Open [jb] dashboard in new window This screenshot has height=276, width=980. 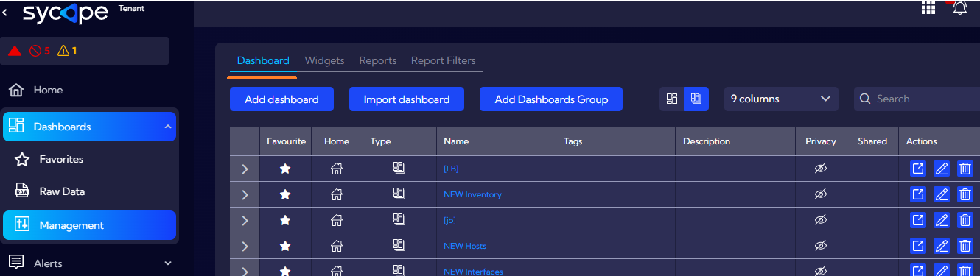pos(918,219)
